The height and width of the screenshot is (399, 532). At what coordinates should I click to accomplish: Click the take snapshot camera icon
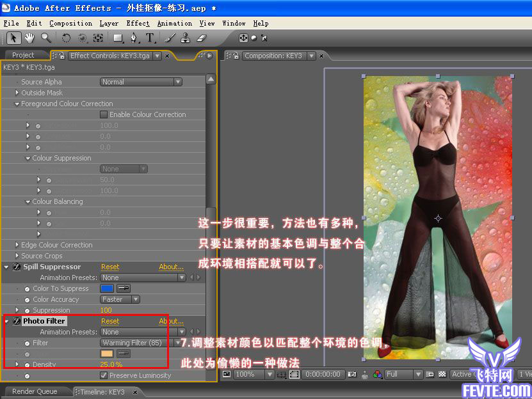pos(352,374)
